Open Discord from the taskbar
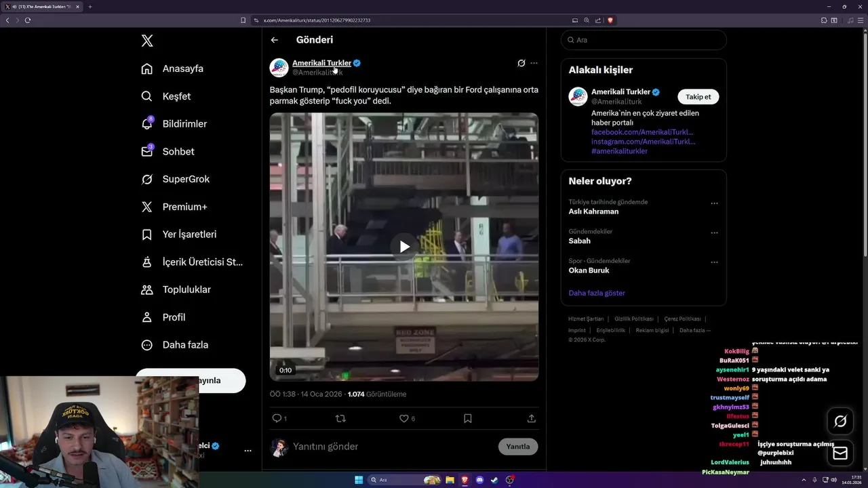 tap(479, 480)
